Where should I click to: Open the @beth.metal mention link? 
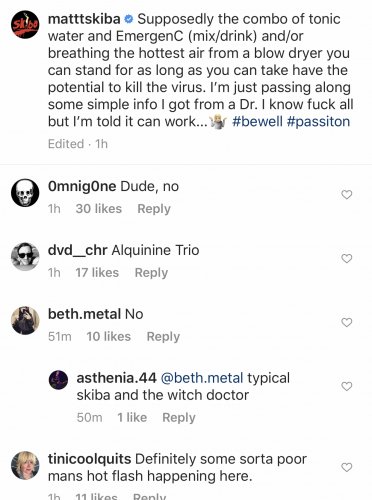point(202,378)
